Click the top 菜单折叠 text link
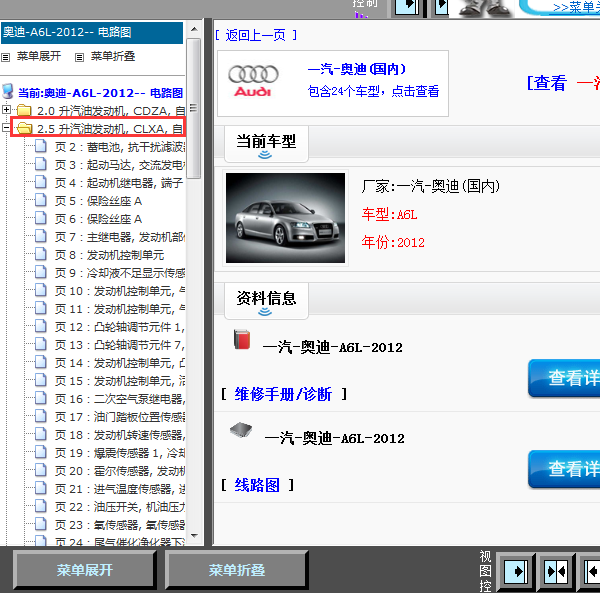Viewport: 600px width, 593px height. (x=112, y=56)
